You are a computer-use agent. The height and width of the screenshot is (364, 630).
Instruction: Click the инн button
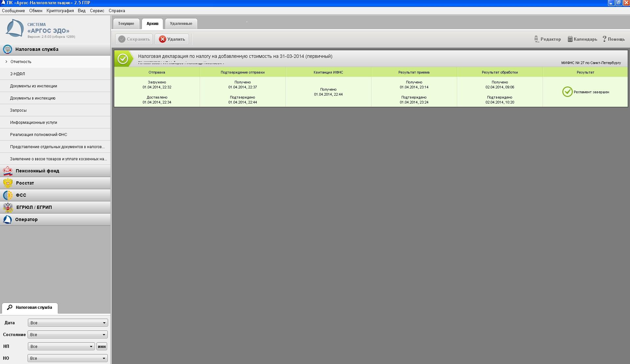[x=102, y=346]
